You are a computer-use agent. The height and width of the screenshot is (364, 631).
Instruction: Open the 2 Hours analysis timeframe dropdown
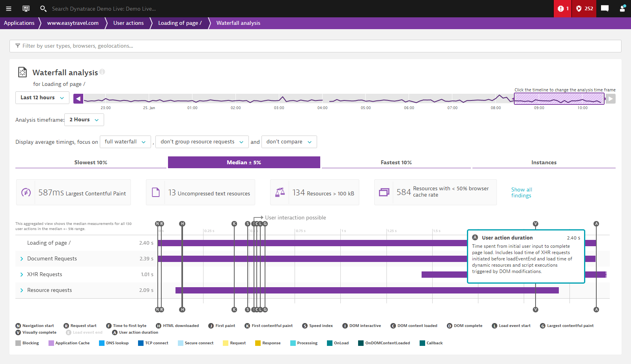[84, 120]
